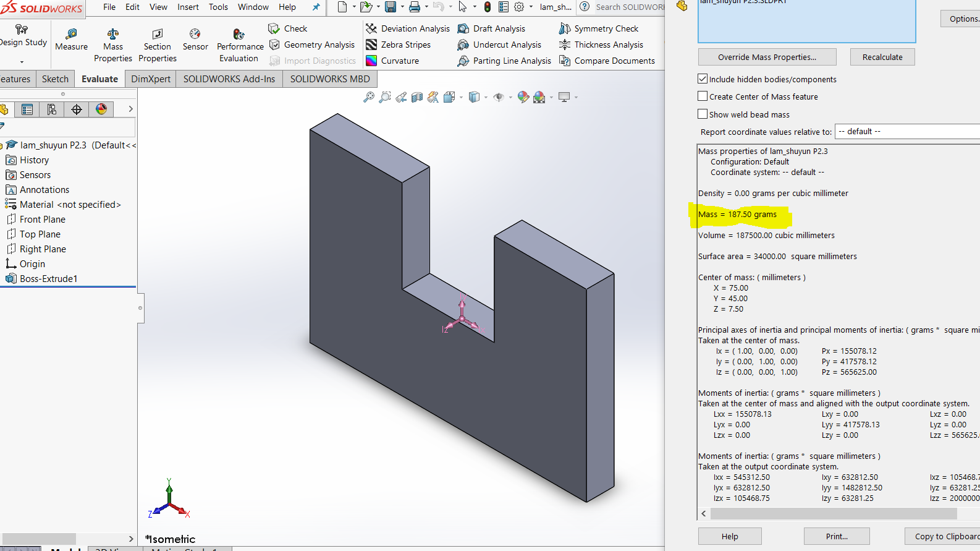This screenshot has height=551, width=980.
Task: Open View Settings monitor dropdown arrow
Action: pyautogui.click(x=576, y=97)
